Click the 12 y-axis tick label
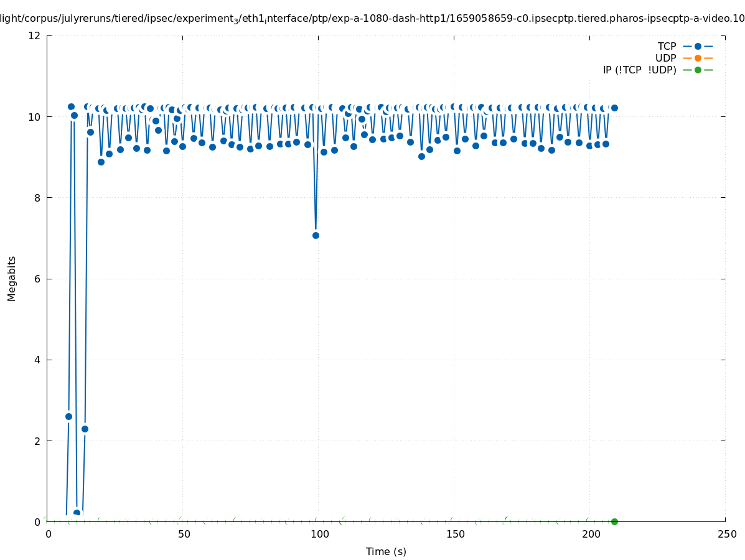The image size is (745, 560). tap(35, 35)
